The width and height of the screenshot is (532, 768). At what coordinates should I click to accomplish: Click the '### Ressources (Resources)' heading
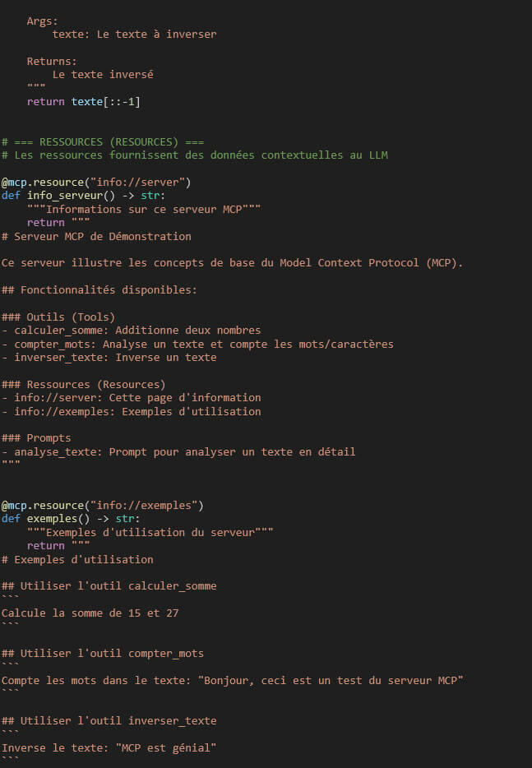coord(84,384)
